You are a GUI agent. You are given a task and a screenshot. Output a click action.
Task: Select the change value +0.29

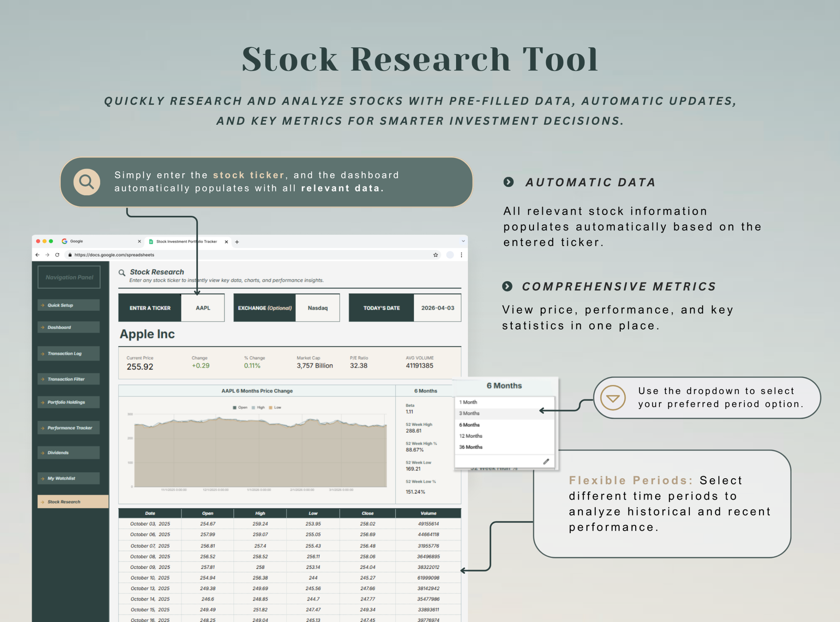point(201,366)
